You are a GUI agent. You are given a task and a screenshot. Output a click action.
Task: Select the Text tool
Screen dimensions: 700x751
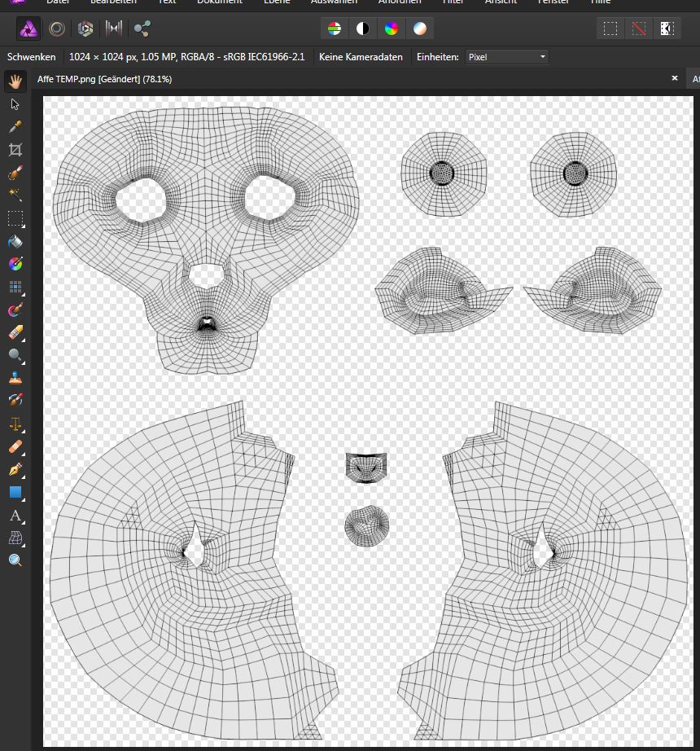click(x=15, y=515)
